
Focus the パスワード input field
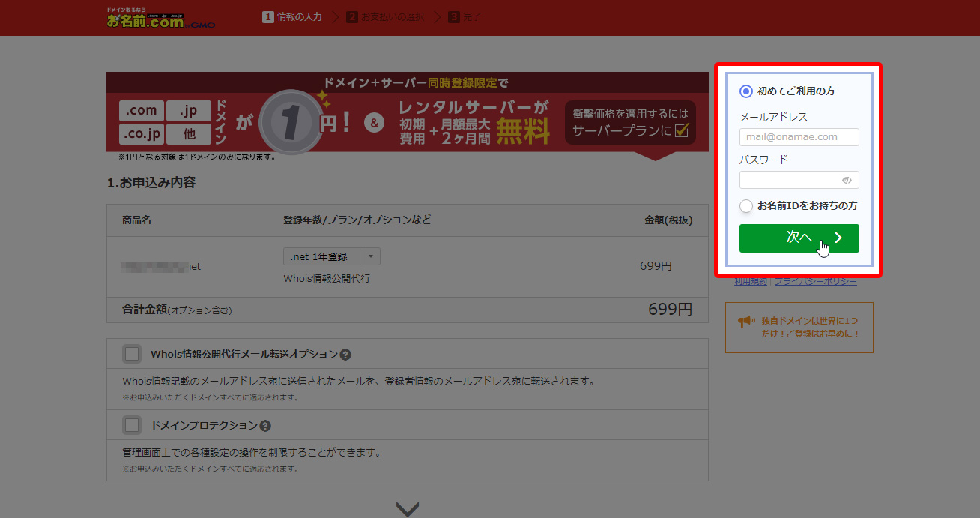pos(789,181)
